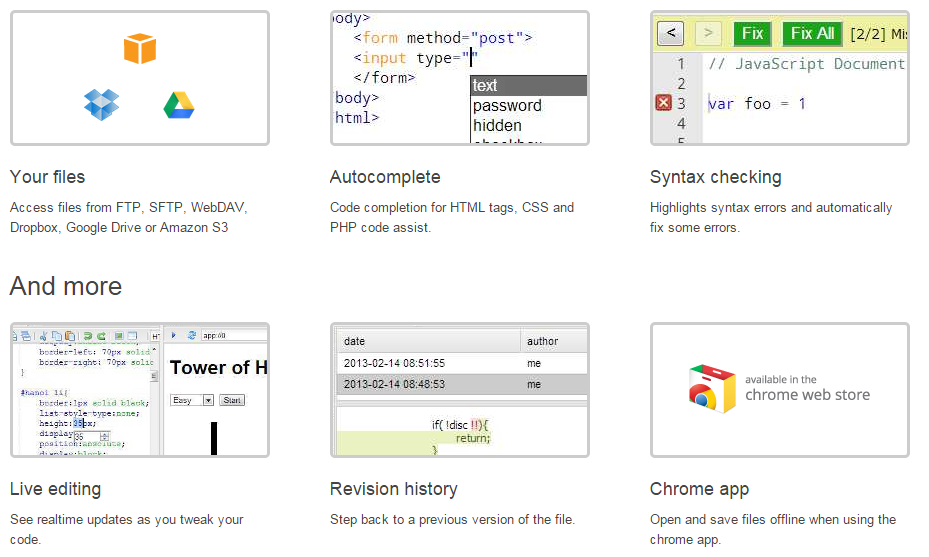Select revision row 2013-02-14 08:48:53
This screenshot has width=929, height=557.
[x=462, y=384]
